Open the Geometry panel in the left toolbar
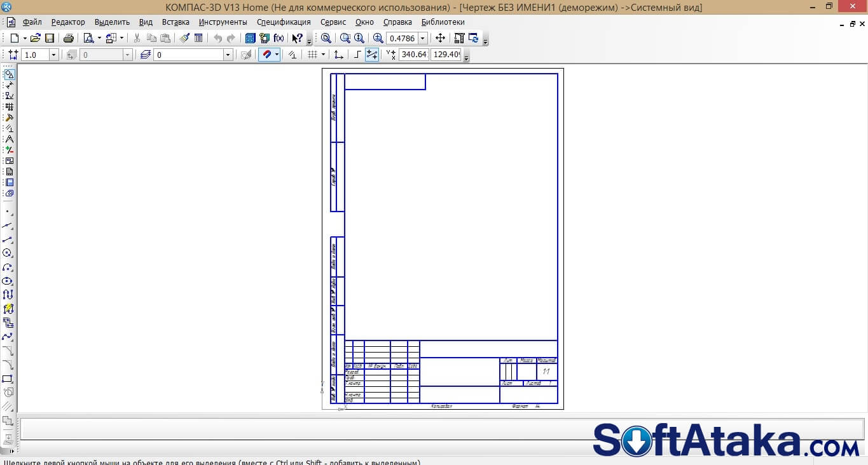The width and height of the screenshot is (868, 465). coord(9,74)
